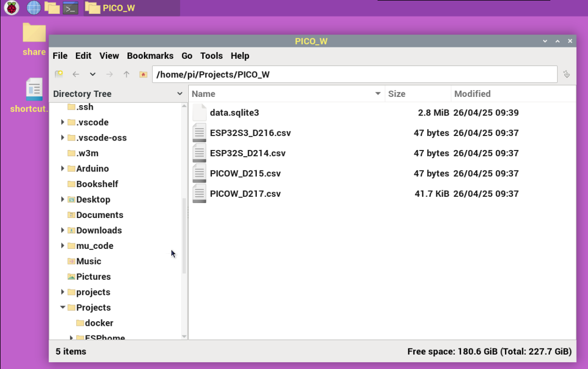This screenshot has height=369, width=588.
Task: Click the New folder toolbar icon
Action: tap(59, 74)
